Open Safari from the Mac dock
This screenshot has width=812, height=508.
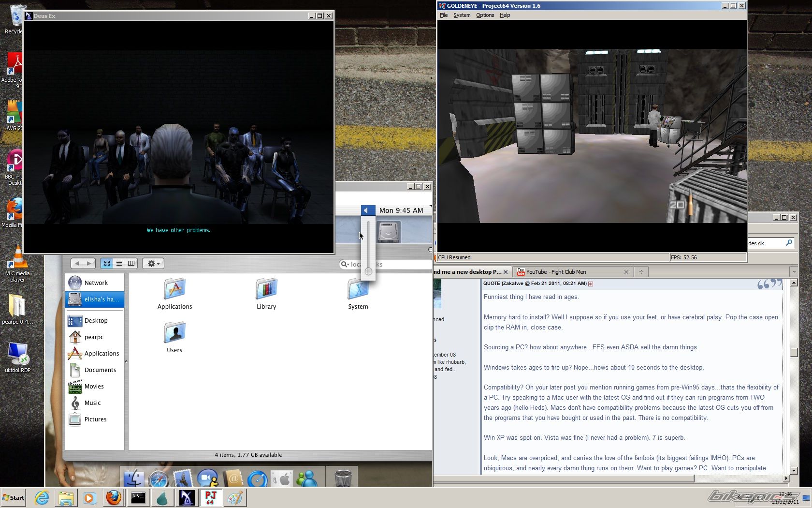tap(158, 479)
